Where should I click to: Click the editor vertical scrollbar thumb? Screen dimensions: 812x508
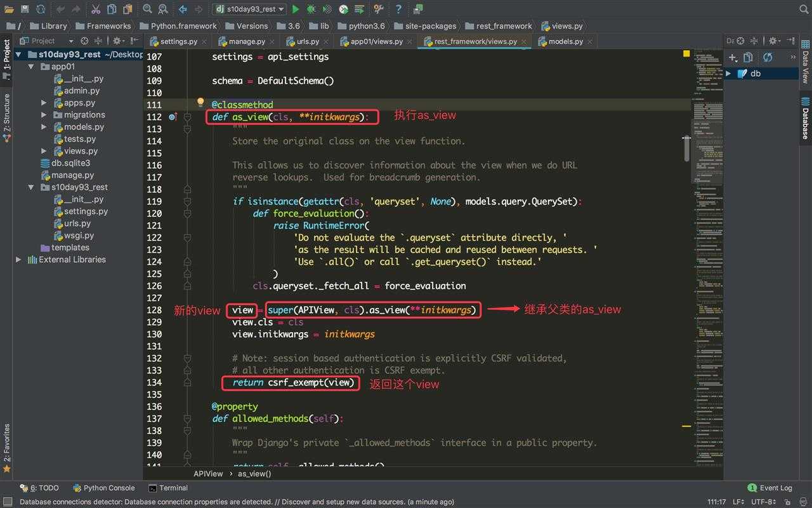tap(686, 149)
